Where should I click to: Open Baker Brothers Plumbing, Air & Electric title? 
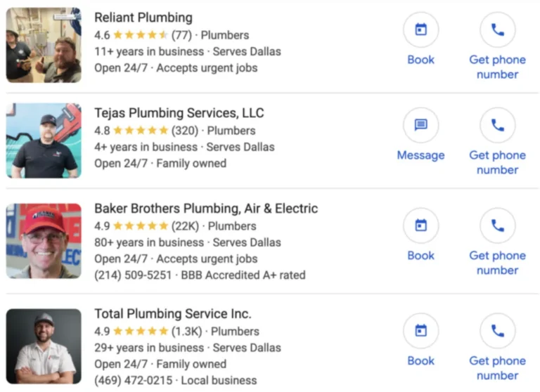[205, 209]
